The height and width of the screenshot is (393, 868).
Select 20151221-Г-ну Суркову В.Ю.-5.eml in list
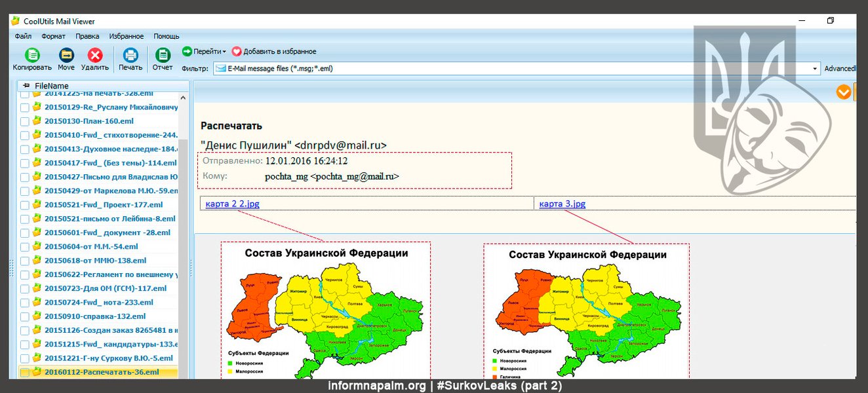point(108,358)
